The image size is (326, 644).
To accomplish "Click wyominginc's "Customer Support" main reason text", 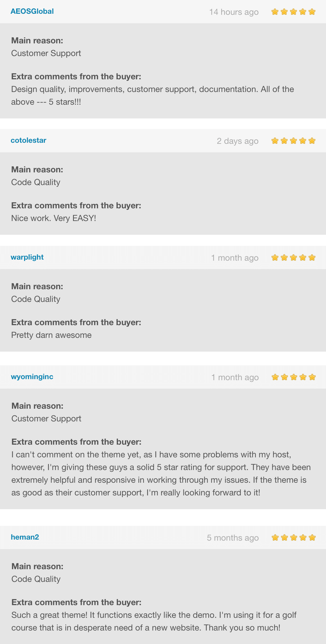I will (x=46, y=419).
